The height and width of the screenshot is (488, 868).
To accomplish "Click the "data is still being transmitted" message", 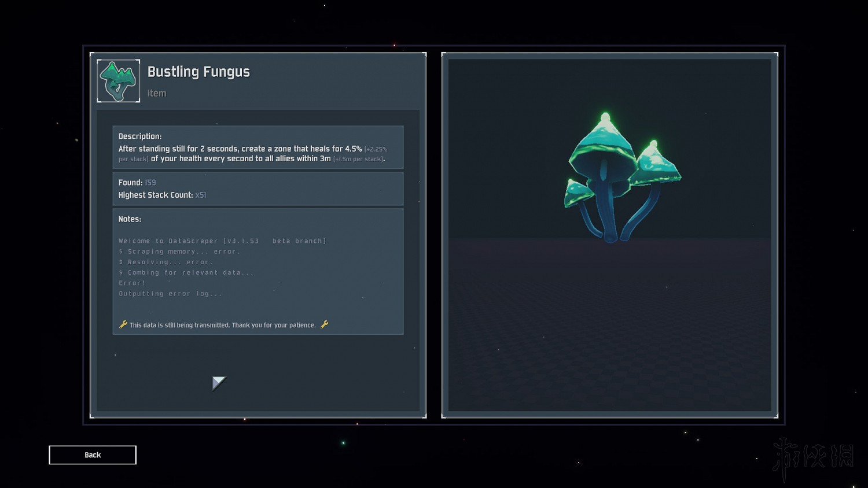I will 223,325.
